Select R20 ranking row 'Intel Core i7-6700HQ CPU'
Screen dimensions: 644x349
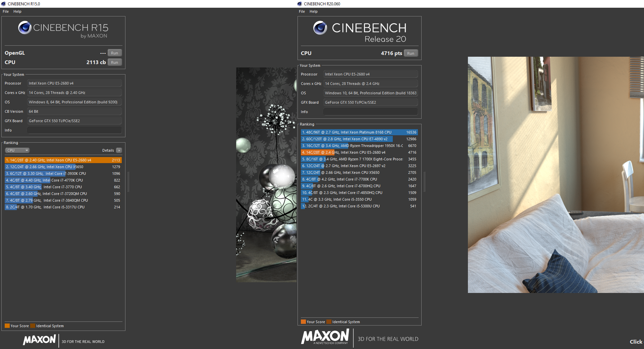point(359,186)
